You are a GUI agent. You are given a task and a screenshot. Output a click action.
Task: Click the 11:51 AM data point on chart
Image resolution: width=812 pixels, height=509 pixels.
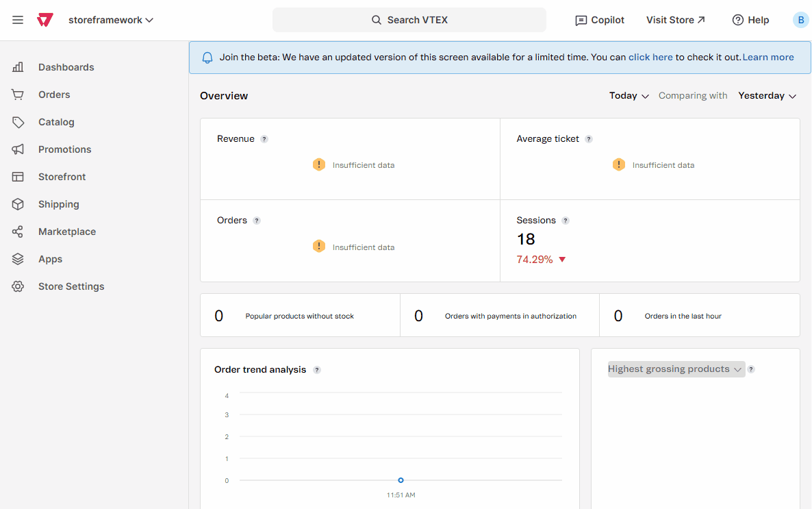click(x=401, y=480)
